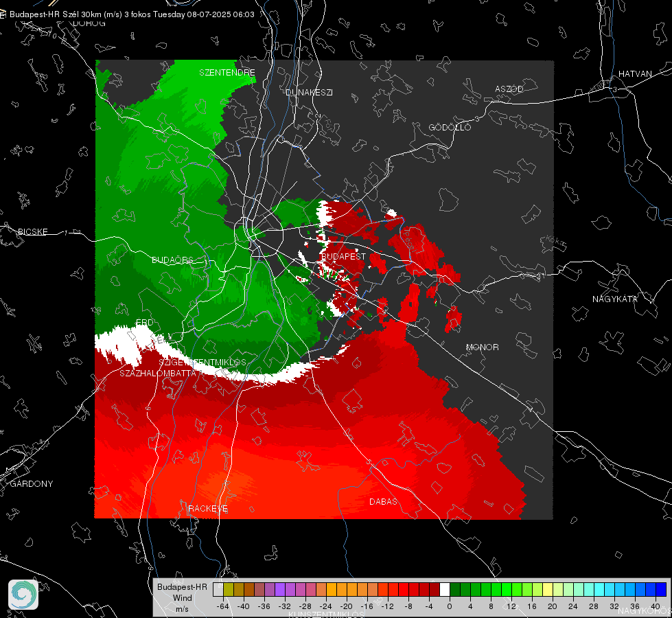Click the BUDAPEST city label
672x618 pixels.
point(343,256)
